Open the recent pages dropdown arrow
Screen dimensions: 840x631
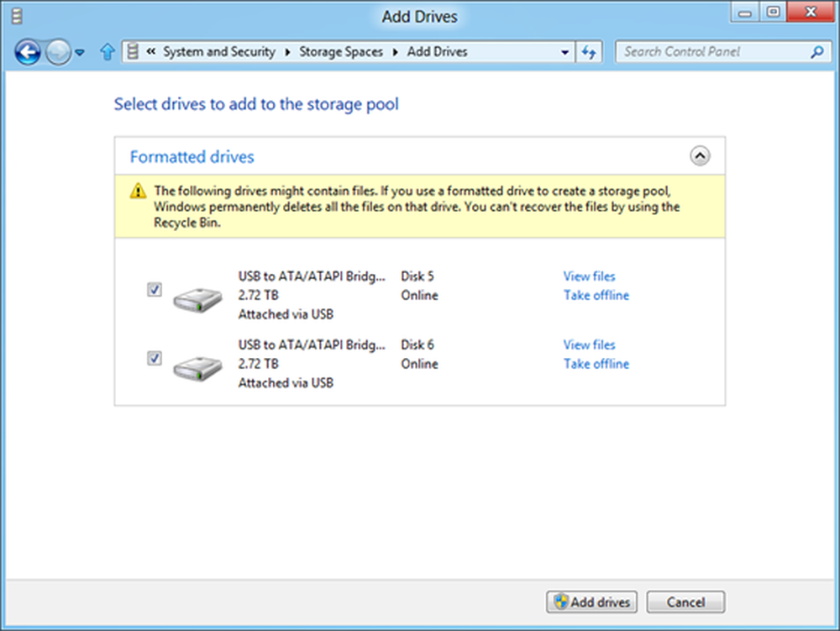[81, 53]
